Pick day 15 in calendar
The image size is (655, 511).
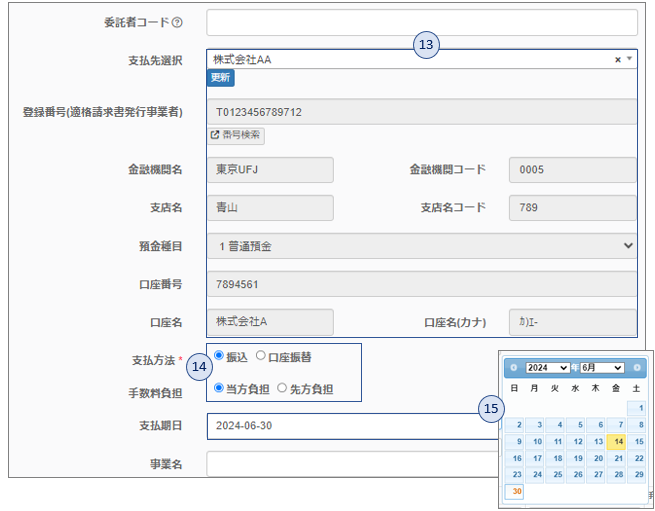[x=637, y=442]
